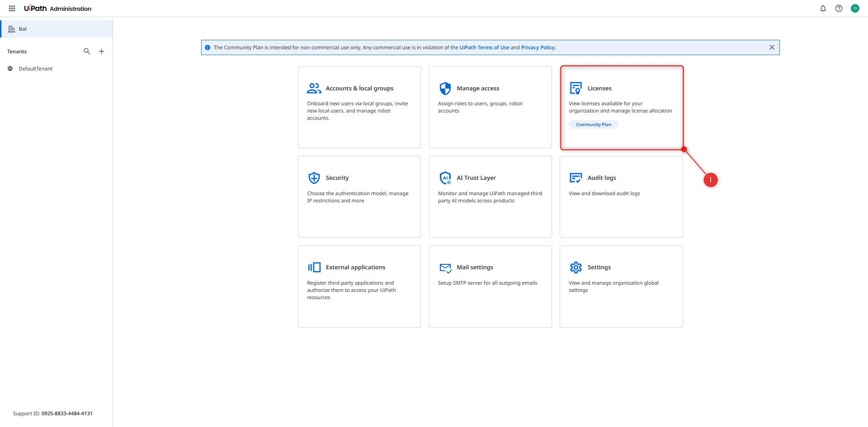Click the Bal organization building icon
This screenshot has width=868, height=427.
[12, 29]
